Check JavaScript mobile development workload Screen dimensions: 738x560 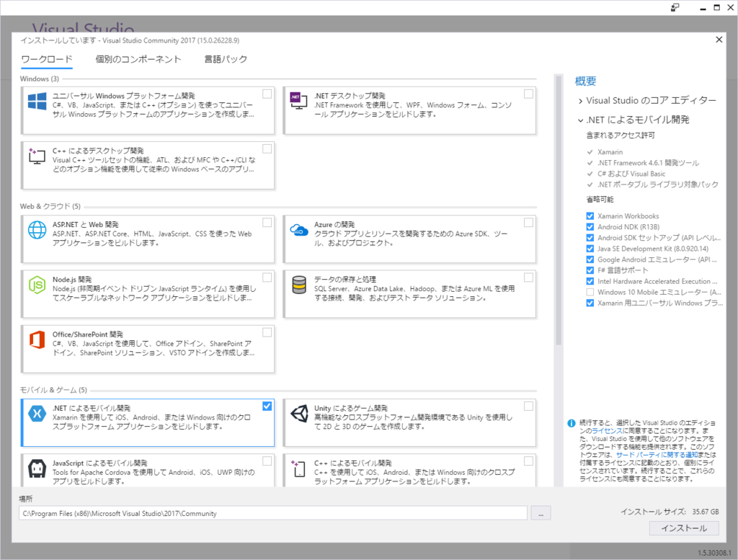click(267, 461)
